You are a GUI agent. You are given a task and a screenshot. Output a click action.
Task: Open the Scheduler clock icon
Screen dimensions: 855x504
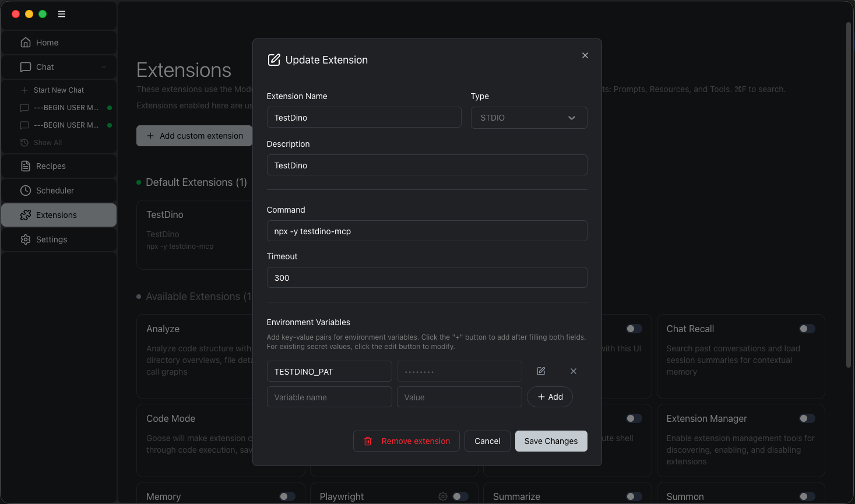tap(26, 191)
